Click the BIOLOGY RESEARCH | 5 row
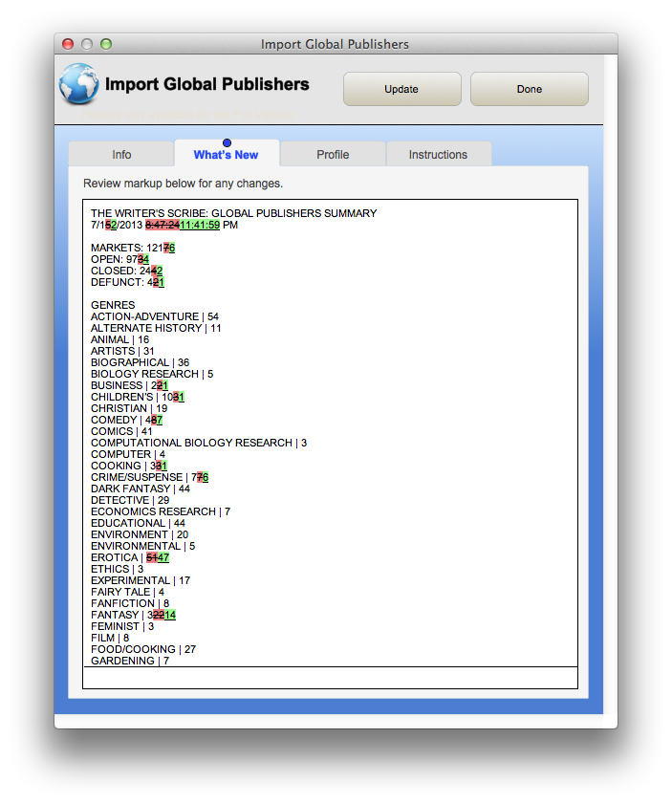 tap(152, 374)
